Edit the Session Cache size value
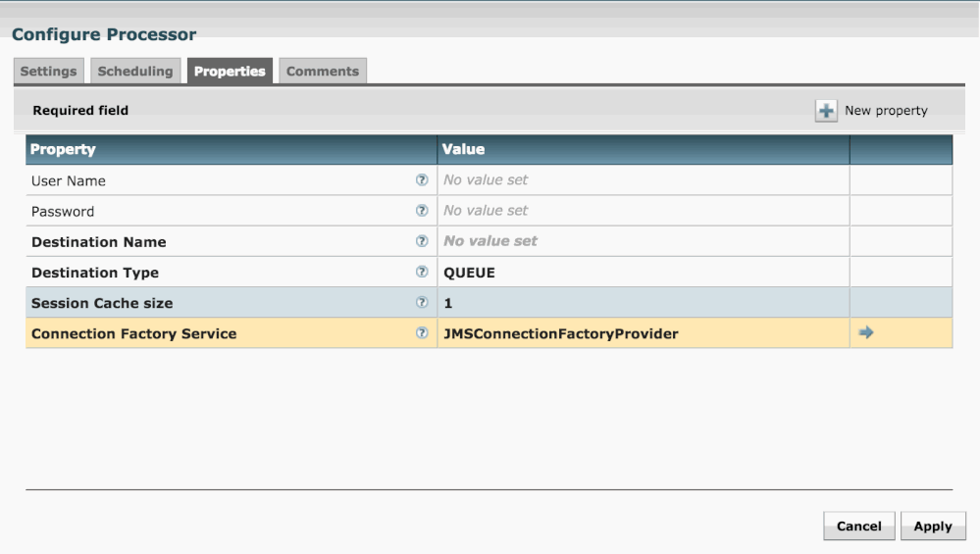980x554 pixels. [643, 303]
